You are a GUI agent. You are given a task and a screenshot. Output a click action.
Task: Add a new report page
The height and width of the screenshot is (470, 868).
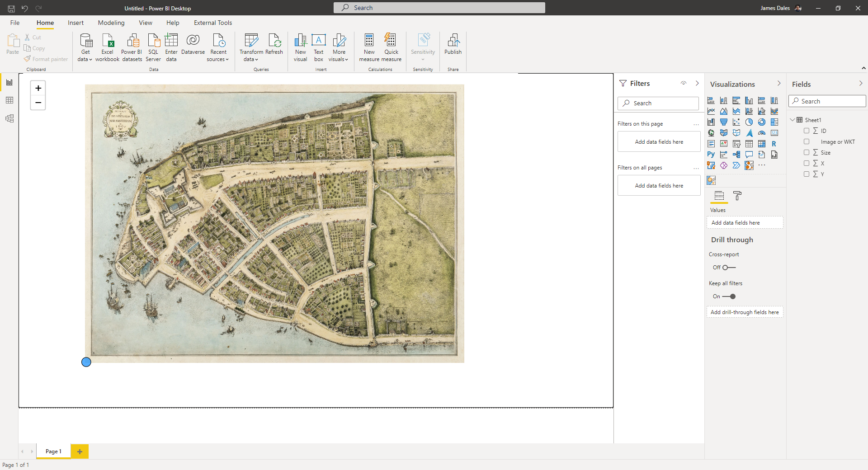pos(80,451)
